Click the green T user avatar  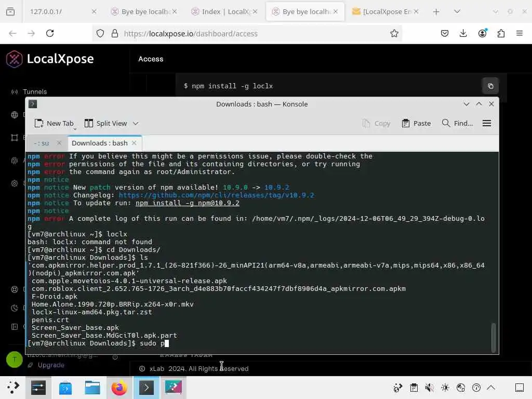point(14,360)
